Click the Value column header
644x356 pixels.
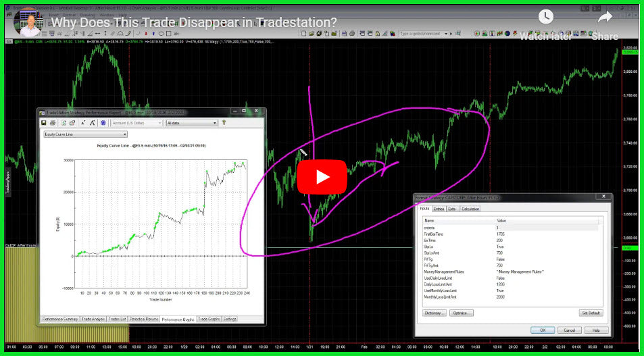tap(546, 220)
